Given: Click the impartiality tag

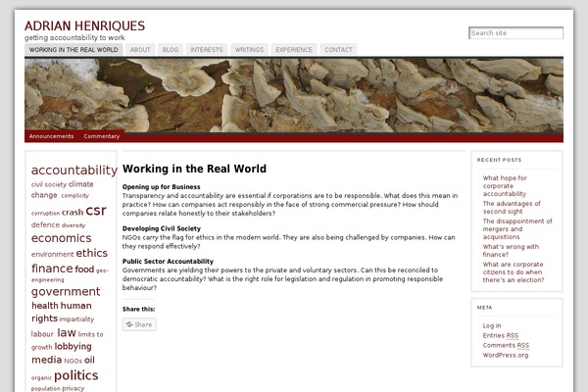Looking at the screenshot, I should [76, 319].
